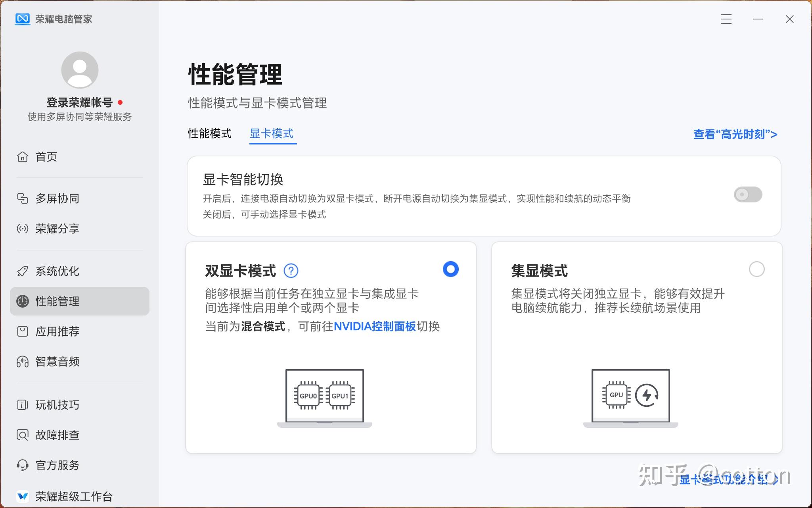The width and height of the screenshot is (812, 508).
Task: Click the 多屏协同 sidebar icon
Action: 23,198
